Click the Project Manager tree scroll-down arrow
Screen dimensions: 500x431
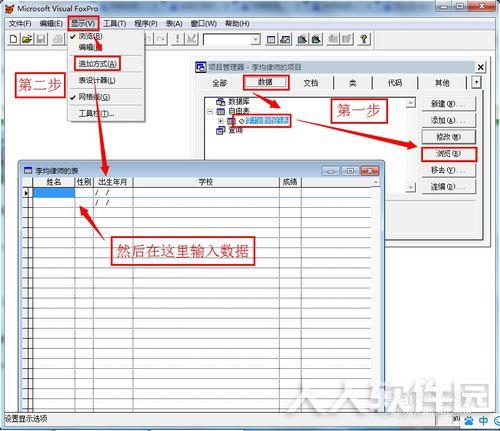411,187
